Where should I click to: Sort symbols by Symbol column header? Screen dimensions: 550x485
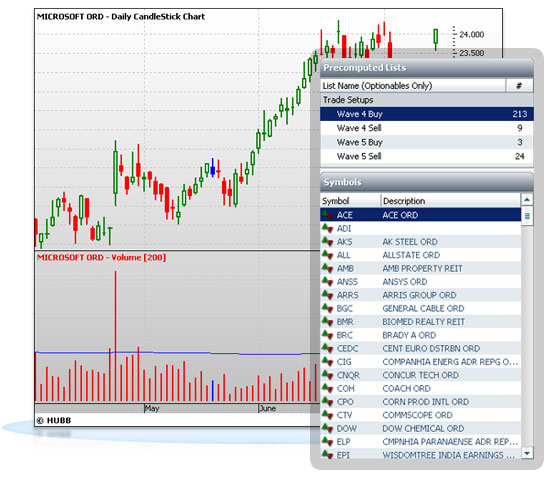[350, 201]
